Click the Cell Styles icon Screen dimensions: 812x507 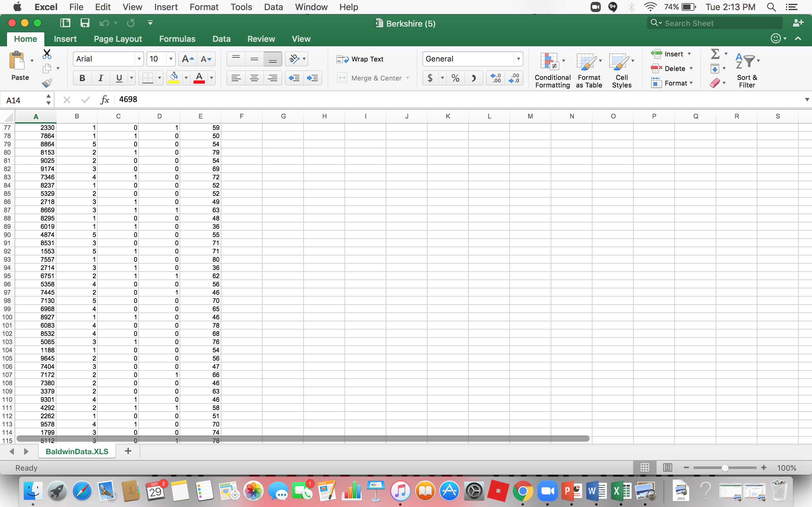click(x=621, y=69)
